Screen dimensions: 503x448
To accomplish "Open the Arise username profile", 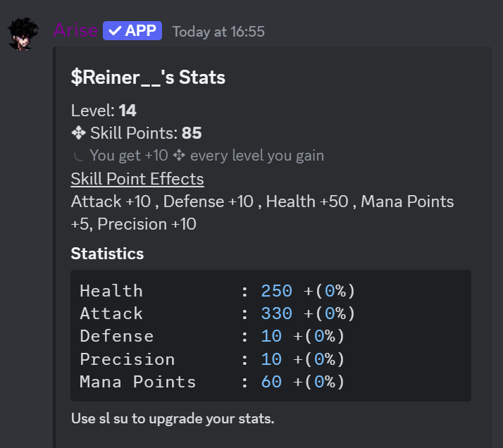I will (75, 31).
